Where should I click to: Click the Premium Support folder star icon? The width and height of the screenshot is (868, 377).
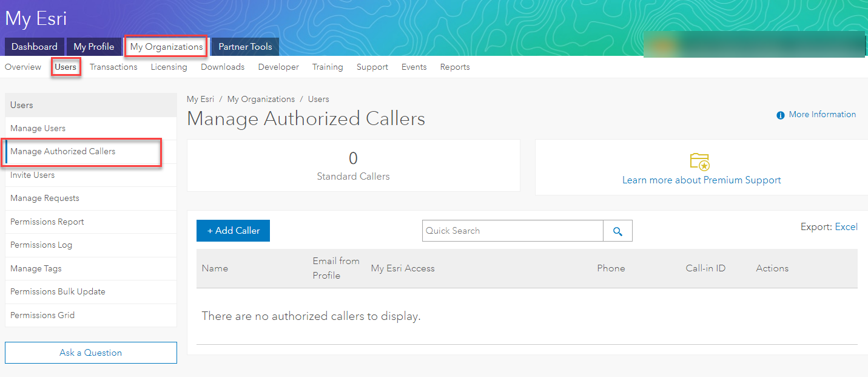point(700,161)
